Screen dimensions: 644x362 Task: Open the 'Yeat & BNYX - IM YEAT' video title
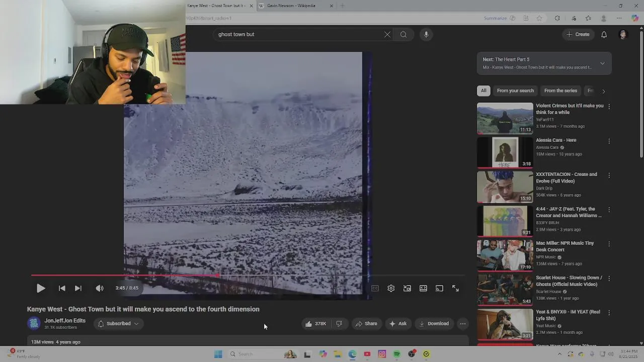[568, 315]
